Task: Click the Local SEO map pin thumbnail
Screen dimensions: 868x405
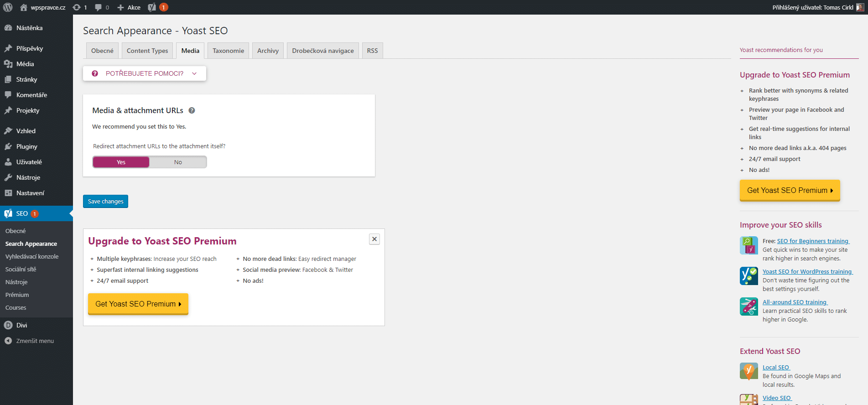Action: click(x=749, y=371)
